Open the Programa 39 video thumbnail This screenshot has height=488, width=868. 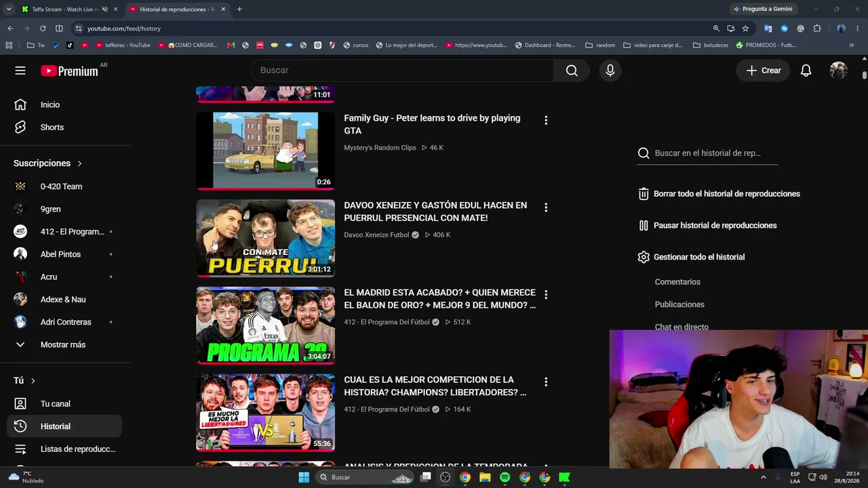click(x=265, y=325)
